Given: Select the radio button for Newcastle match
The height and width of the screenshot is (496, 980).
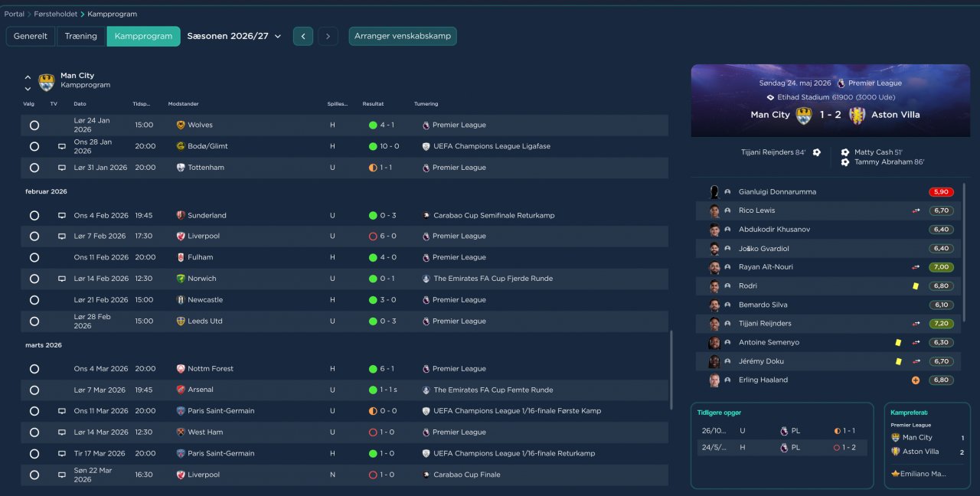Looking at the screenshot, I should pos(34,300).
